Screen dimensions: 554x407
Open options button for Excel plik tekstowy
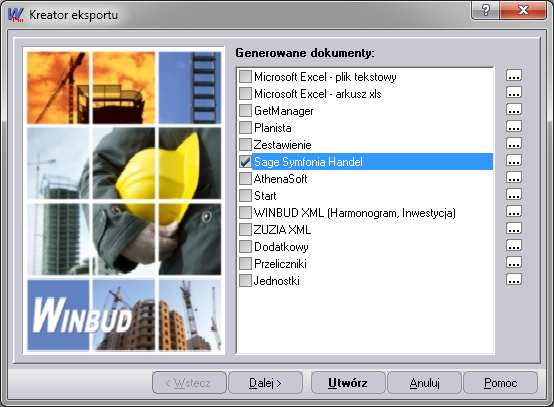click(514, 76)
